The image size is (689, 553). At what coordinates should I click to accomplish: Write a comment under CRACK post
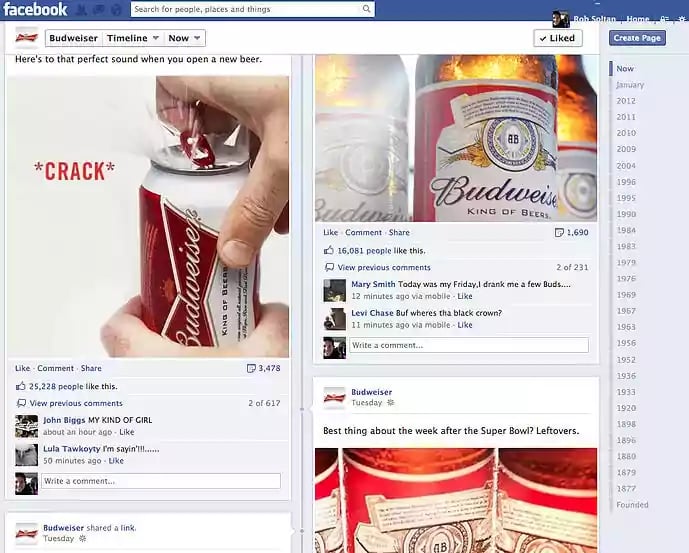161,481
